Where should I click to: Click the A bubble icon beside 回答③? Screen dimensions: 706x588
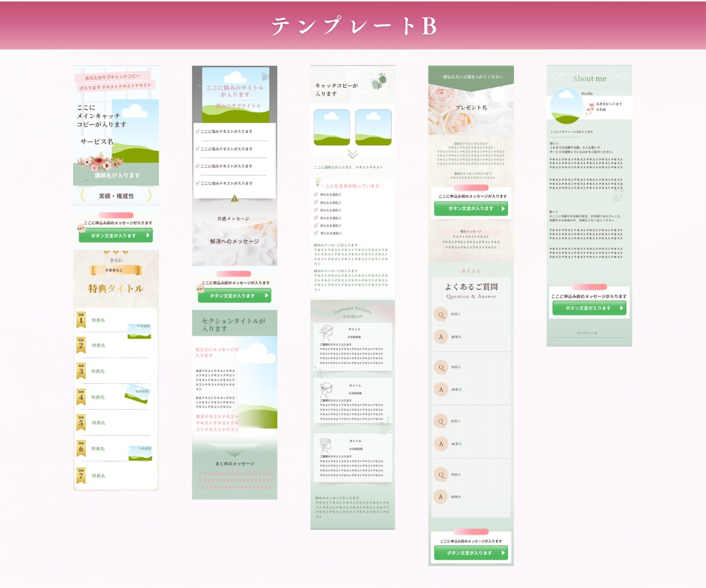[x=441, y=444]
